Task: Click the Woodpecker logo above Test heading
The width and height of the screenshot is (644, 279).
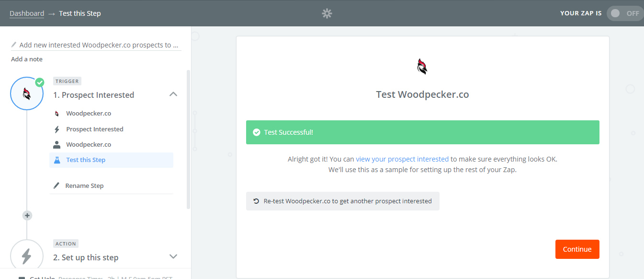Action: click(x=422, y=66)
